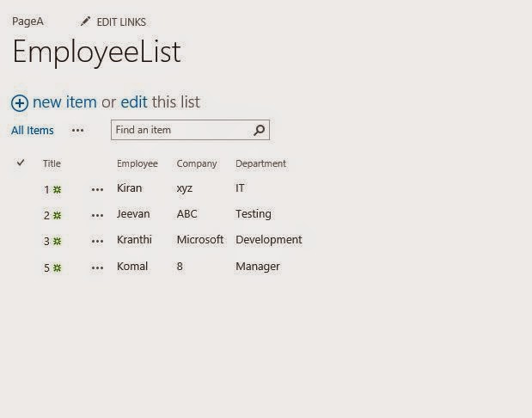Select the Komal employee cell
The image size is (532, 418).
point(132,267)
